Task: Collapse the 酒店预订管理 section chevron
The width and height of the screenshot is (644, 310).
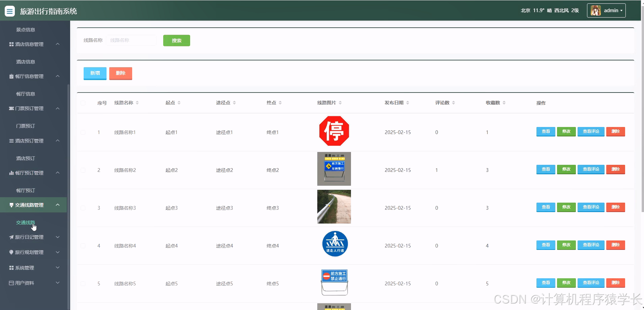Action: click(58, 140)
